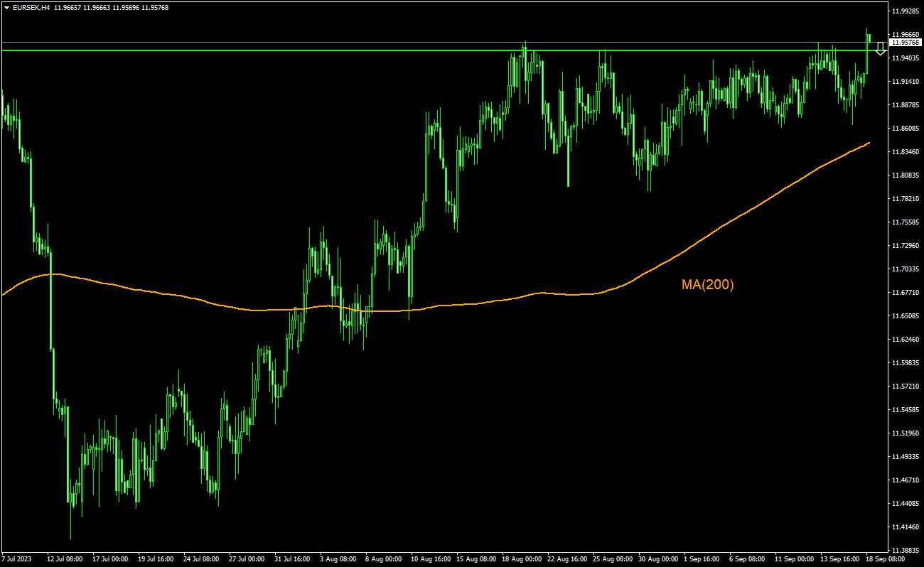Click the 11.94035 price axis label
Screen dimensions: 924x567
pos(906,58)
